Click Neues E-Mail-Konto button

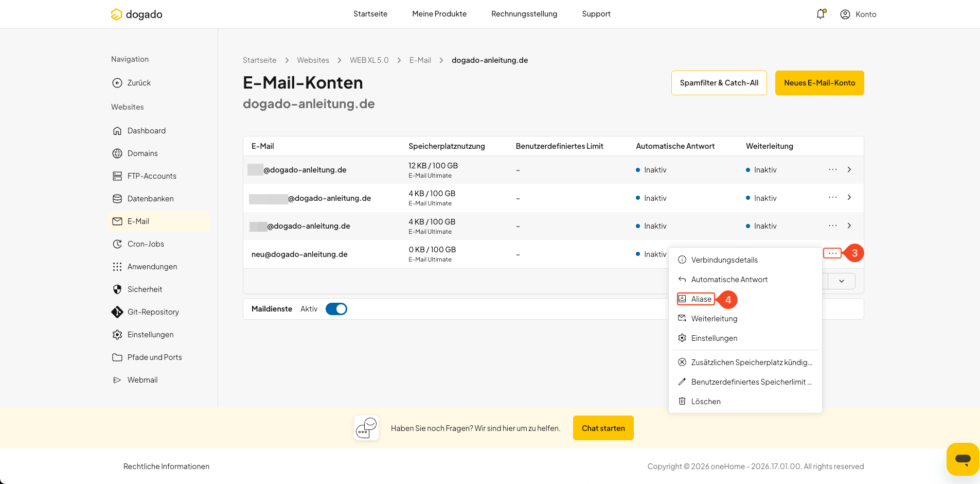[819, 83]
